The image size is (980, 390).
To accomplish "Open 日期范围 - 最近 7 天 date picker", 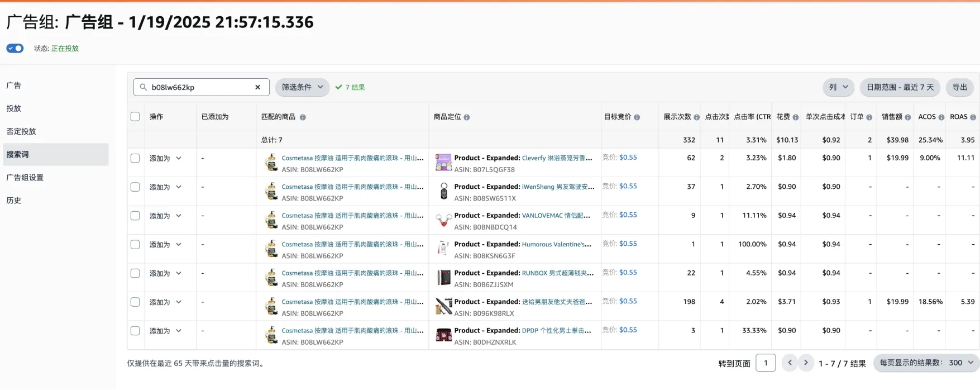I will [900, 87].
